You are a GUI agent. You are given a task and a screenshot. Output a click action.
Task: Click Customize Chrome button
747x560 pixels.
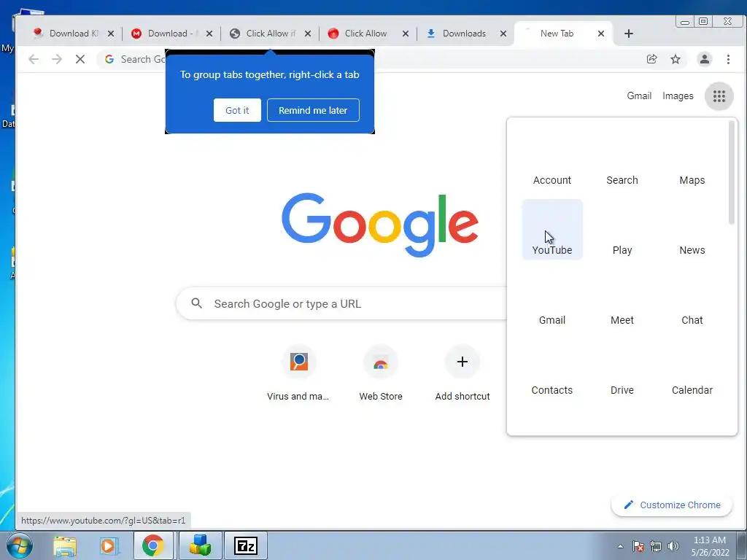pos(672,505)
